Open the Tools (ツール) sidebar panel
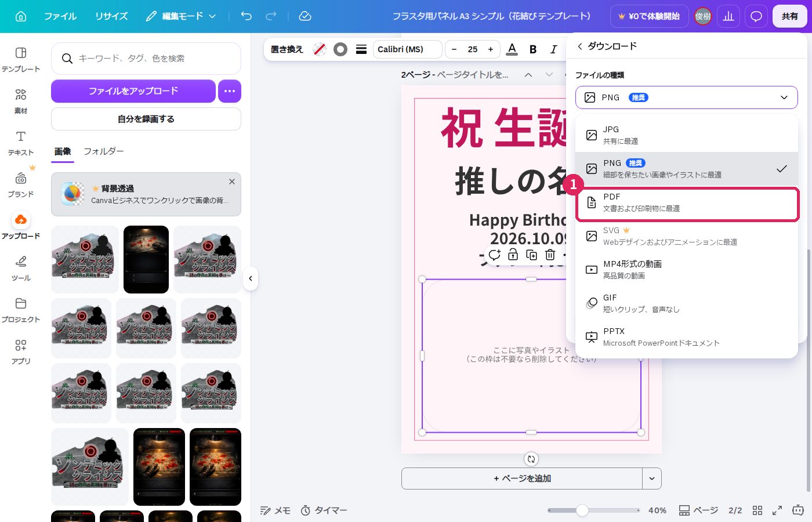This screenshot has height=522, width=812. (x=21, y=269)
